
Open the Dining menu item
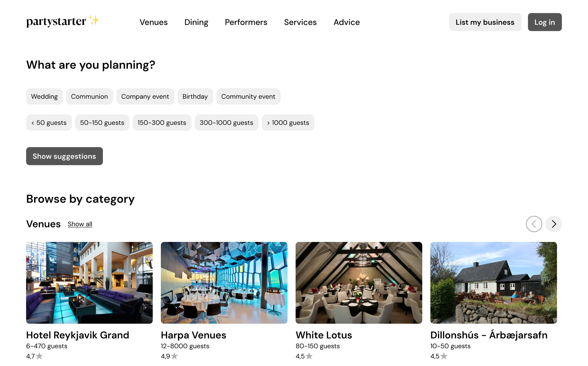(196, 22)
